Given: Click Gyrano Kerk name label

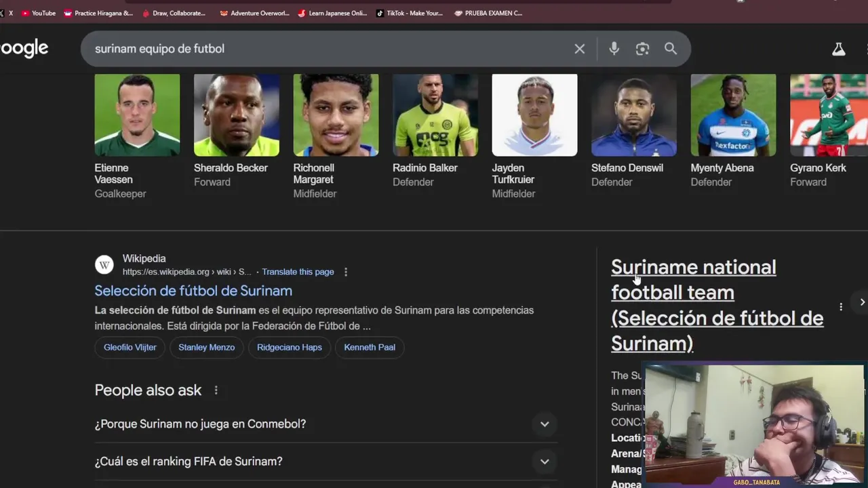Looking at the screenshot, I should pos(818,168).
